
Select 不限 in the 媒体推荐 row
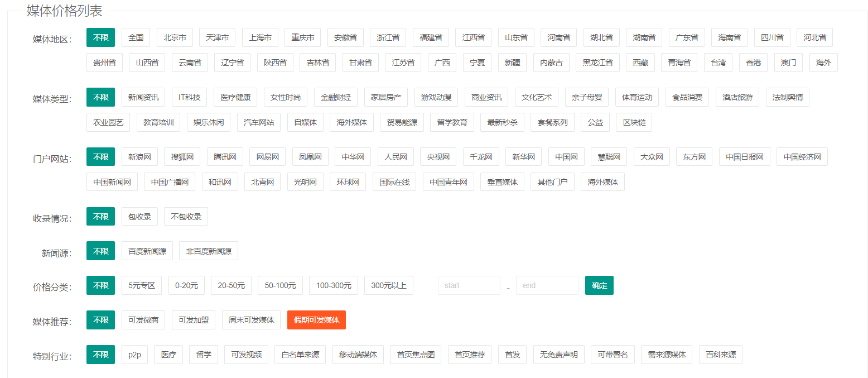coord(100,320)
